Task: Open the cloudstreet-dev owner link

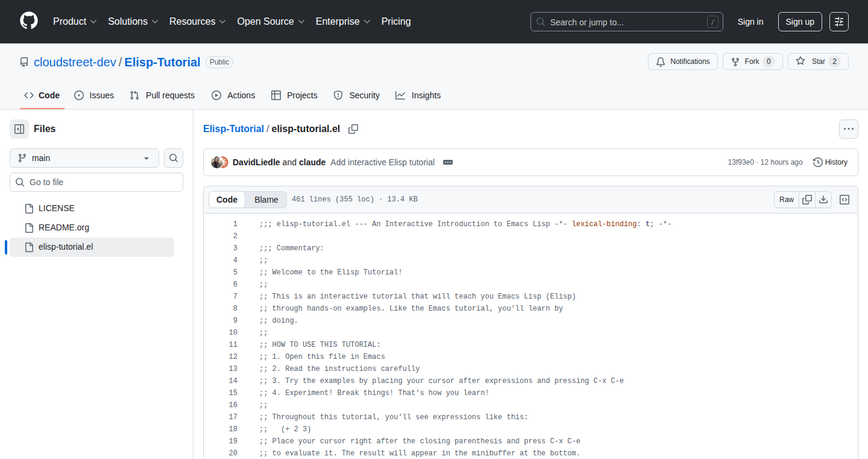Action: point(75,62)
